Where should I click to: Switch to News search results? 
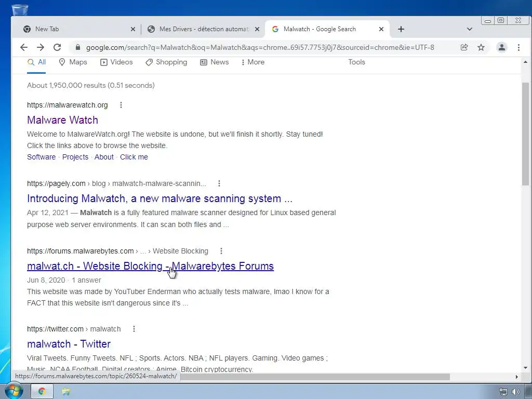coord(215,62)
